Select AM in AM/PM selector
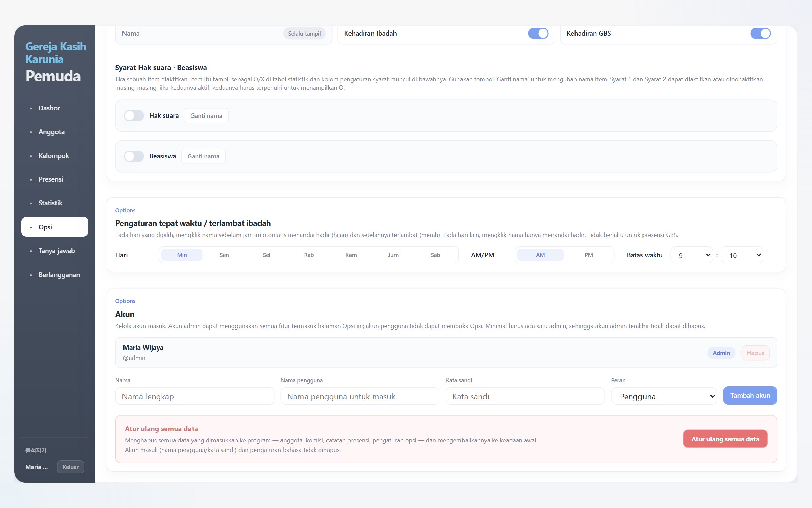The height and width of the screenshot is (508, 812). [540, 255]
